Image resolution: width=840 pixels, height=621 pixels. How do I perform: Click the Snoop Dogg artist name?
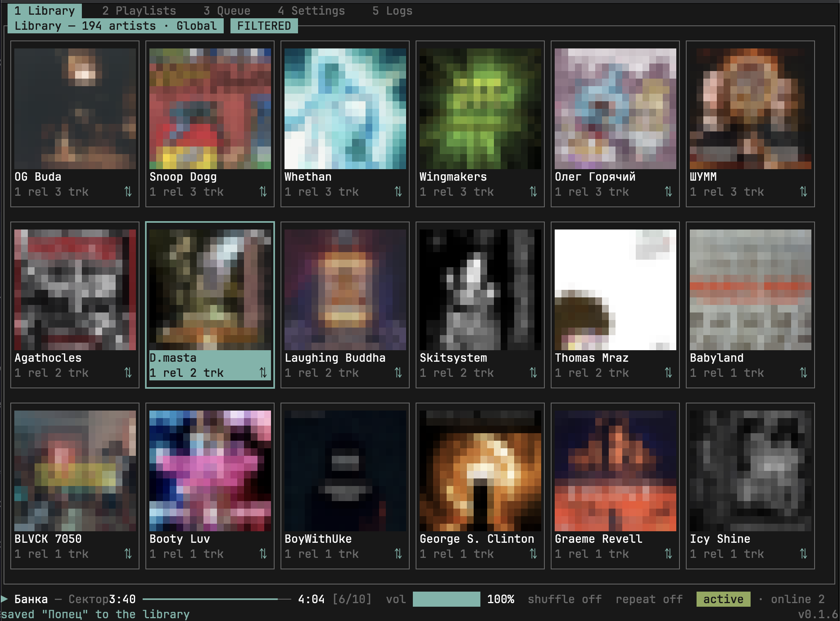[x=183, y=177]
